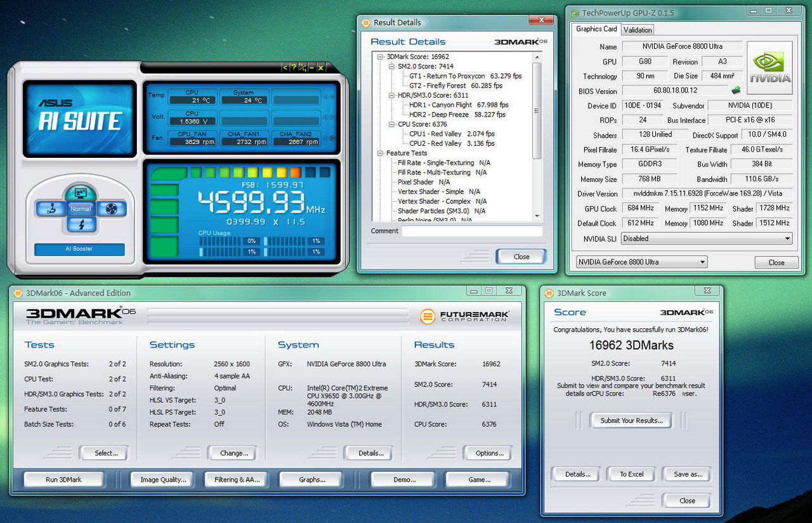Click the AI Suite help question mark icon
The height and width of the screenshot is (523, 812).
(x=294, y=68)
